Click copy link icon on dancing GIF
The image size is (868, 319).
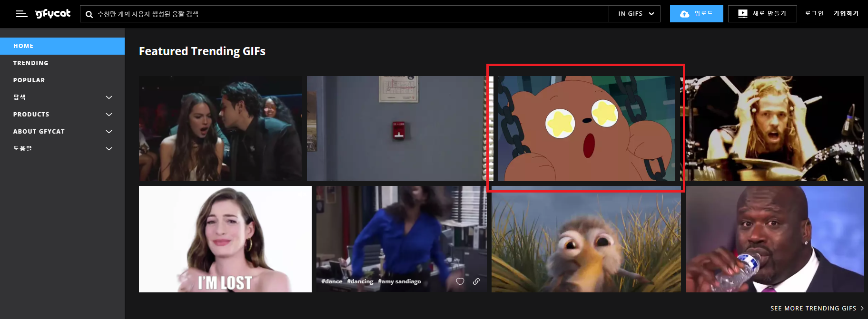[x=476, y=281]
